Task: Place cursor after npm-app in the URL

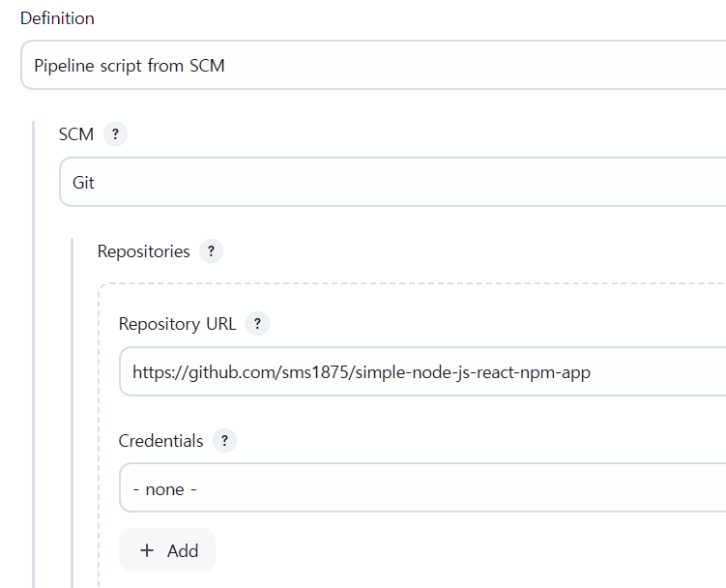Action: (592, 372)
